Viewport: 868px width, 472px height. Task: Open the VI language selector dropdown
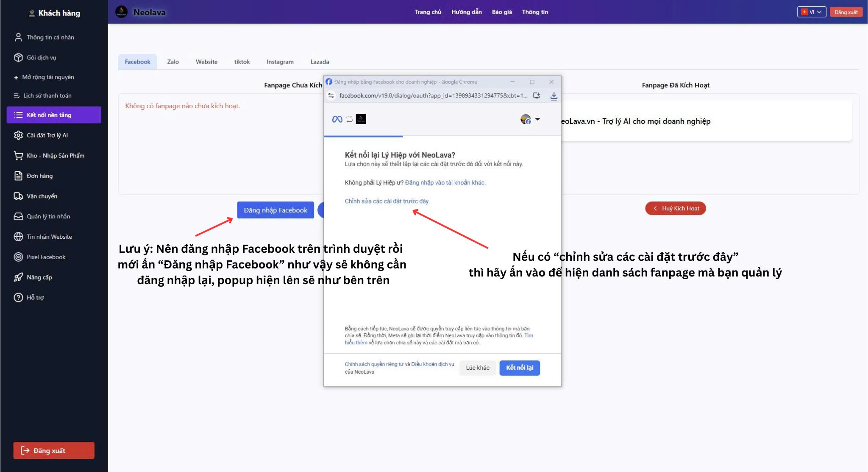pos(811,12)
